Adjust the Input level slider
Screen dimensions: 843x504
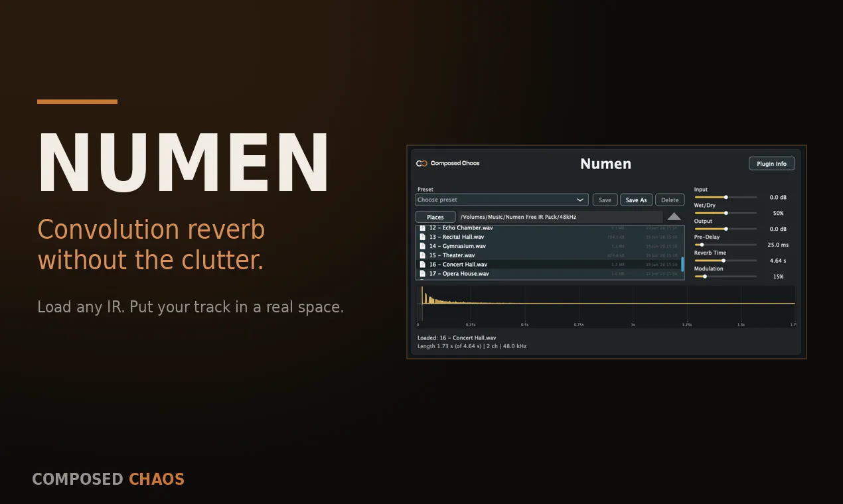726,197
